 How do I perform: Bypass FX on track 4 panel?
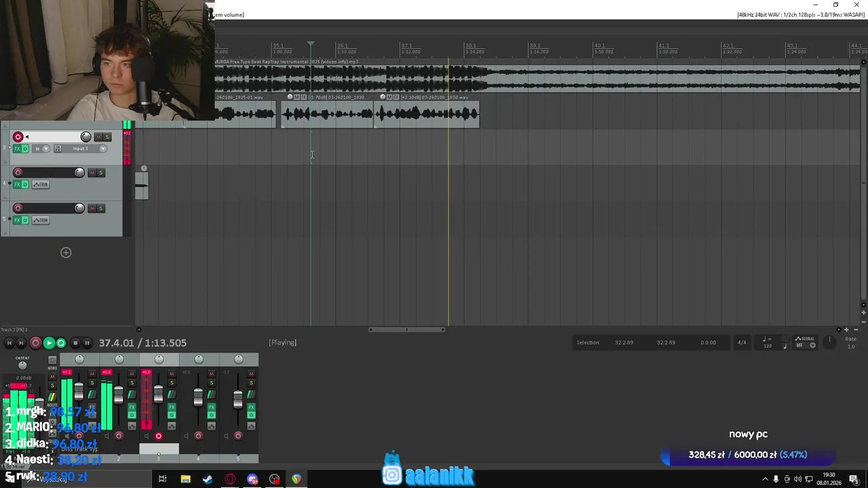click(25, 184)
